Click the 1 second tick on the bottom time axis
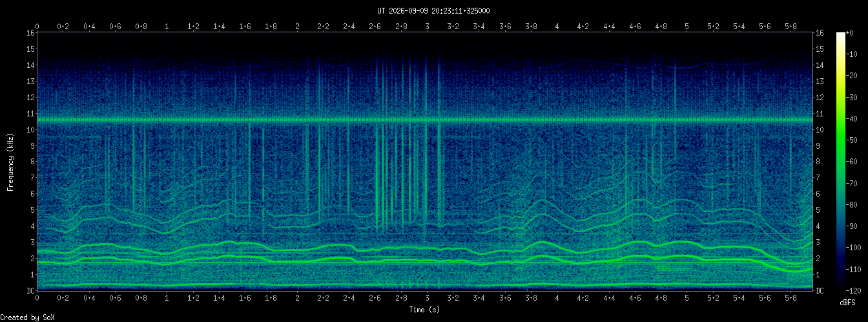The image size is (868, 322). [167, 298]
